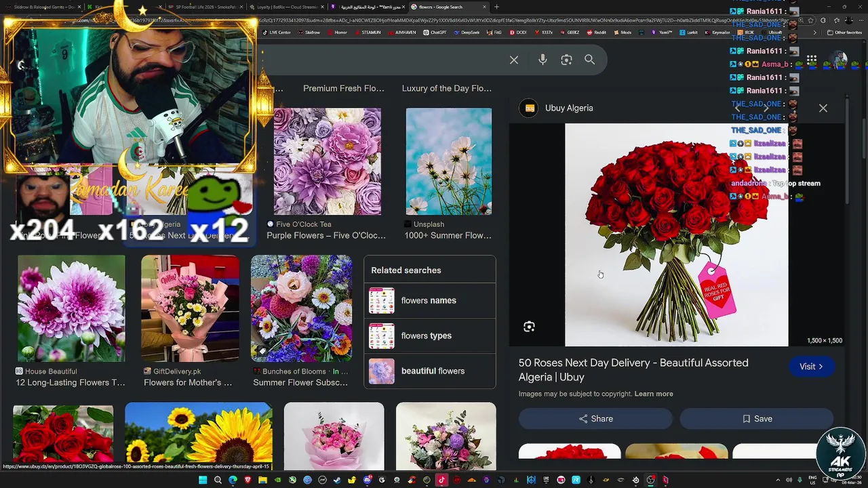Open related image red roses thumbnail below Share

(569, 452)
